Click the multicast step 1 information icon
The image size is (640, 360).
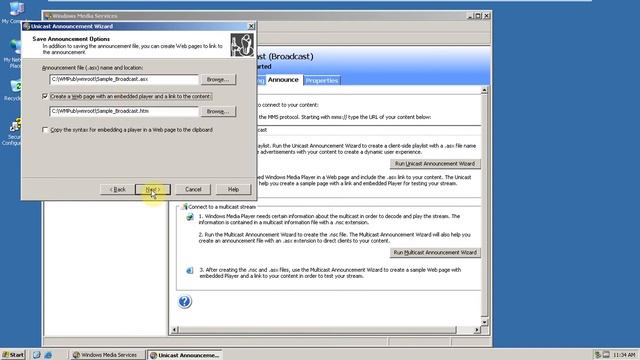[x=190, y=217]
